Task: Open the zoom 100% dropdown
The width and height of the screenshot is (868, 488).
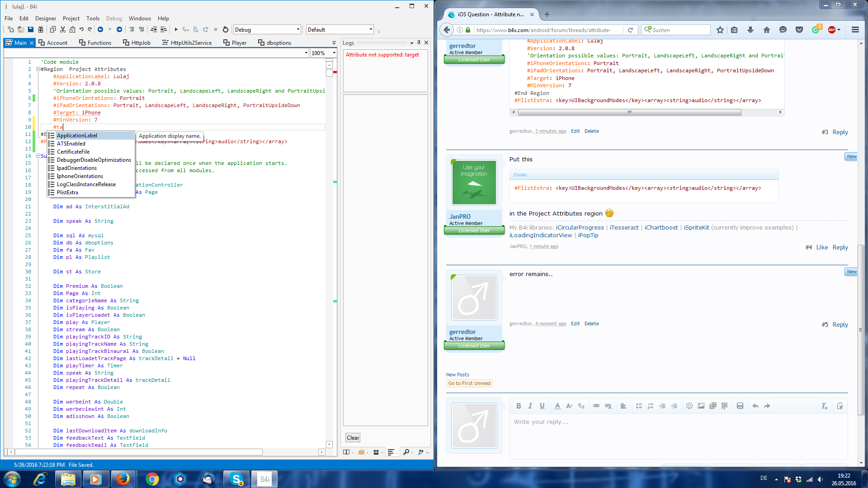Action: [x=334, y=53]
